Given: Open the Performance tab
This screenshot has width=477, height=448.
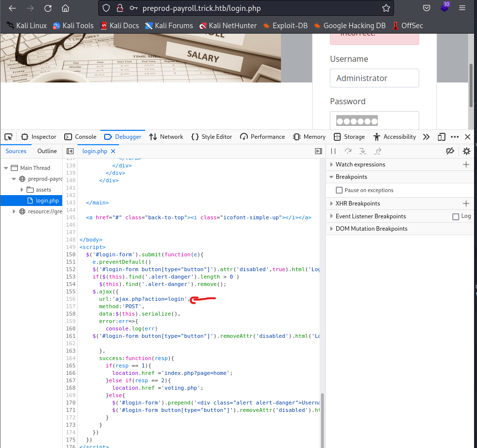Looking at the screenshot, I should [x=262, y=137].
